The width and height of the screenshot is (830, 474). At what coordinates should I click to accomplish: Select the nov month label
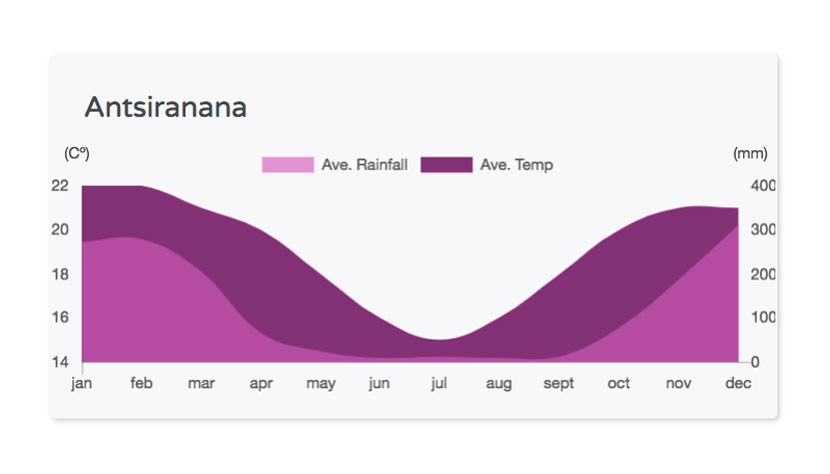[678, 383]
